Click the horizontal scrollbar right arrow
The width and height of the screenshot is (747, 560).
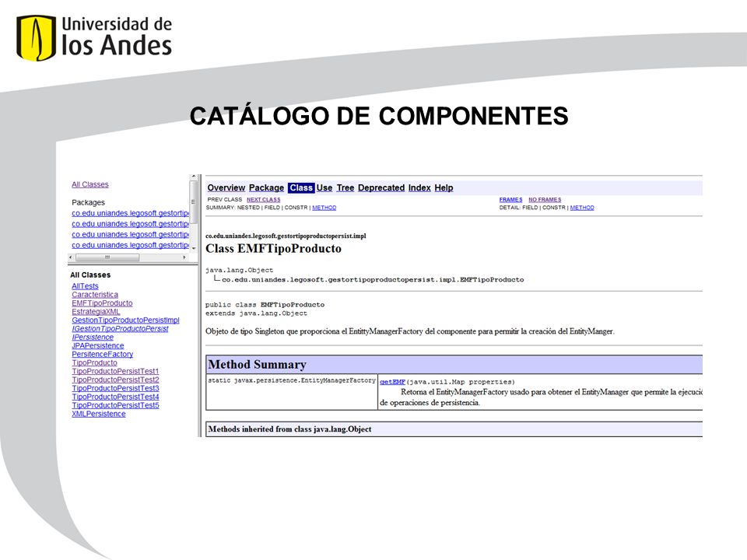pos(184,257)
